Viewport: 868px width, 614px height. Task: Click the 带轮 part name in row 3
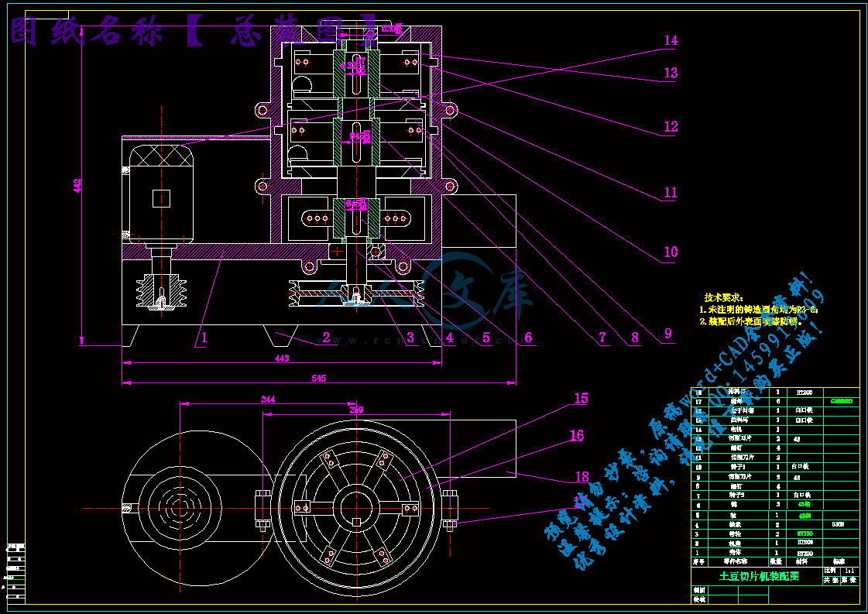pos(736,533)
